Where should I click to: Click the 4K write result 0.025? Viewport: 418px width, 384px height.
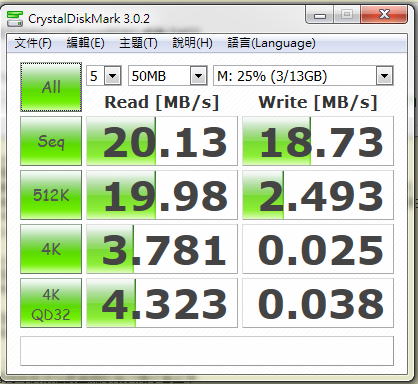coord(318,249)
